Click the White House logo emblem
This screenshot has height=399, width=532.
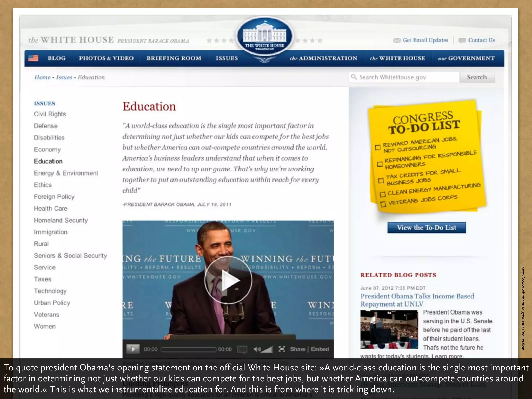(264, 36)
